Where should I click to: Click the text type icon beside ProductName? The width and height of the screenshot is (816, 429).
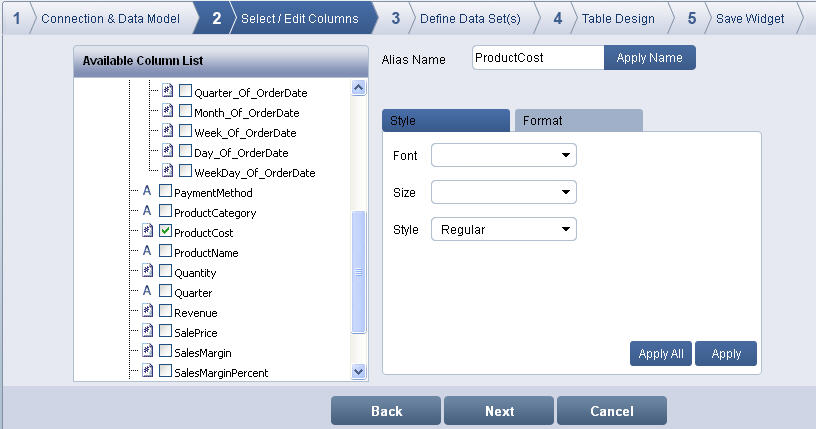(x=147, y=252)
